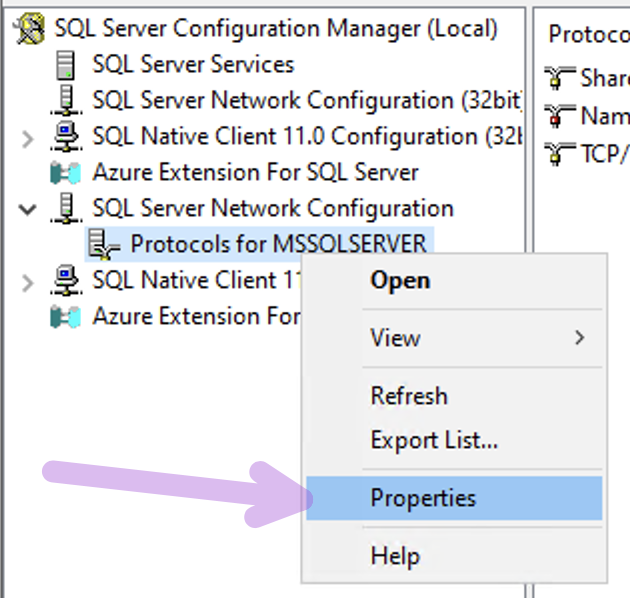Select the TCP/IP protocol row text
The width and height of the screenshot is (630, 598).
pos(605,154)
